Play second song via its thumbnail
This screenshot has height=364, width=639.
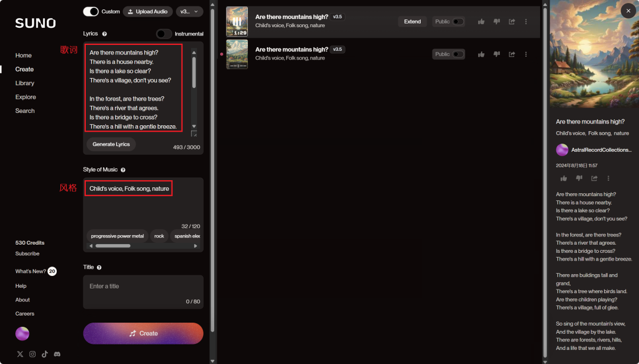[237, 54]
